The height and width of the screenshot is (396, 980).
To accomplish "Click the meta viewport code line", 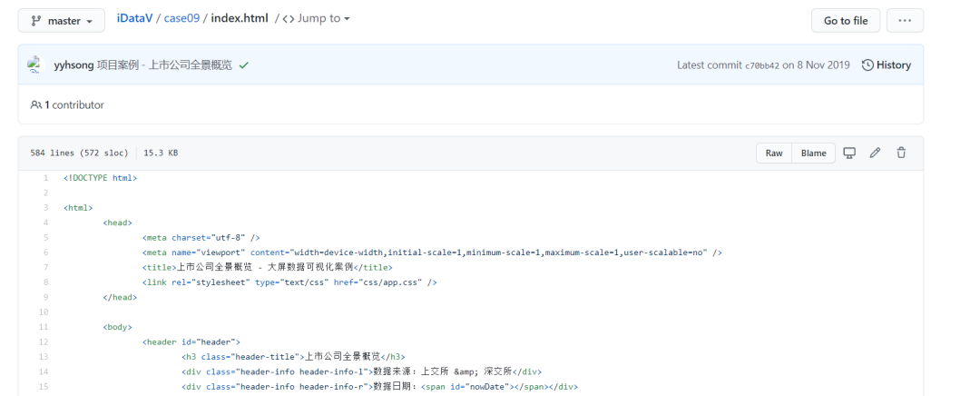I will point(432,252).
